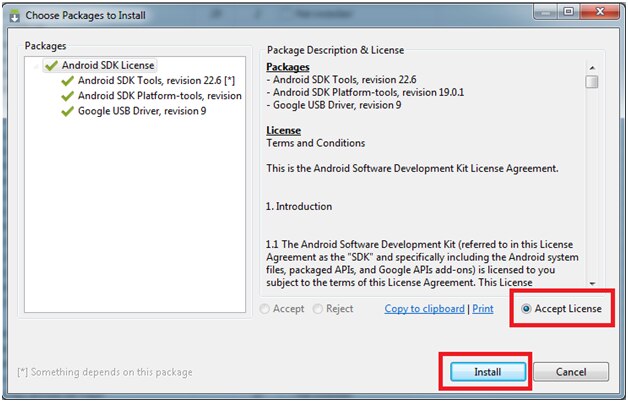The height and width of the screenshot is (402, 628).
Task: Collapse the Android SDK License tree node
Action: pos(36,66)
